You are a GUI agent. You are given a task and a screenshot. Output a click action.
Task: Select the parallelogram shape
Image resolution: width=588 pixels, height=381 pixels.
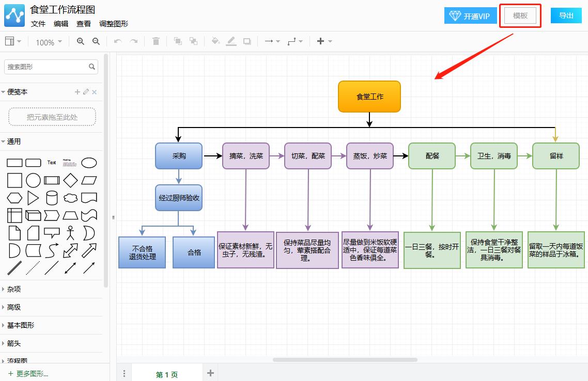89,180
